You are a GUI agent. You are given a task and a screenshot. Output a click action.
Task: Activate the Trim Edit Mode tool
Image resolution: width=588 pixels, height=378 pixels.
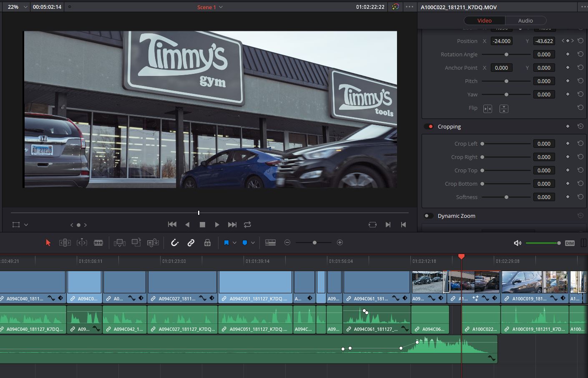[x=65, y=242]
